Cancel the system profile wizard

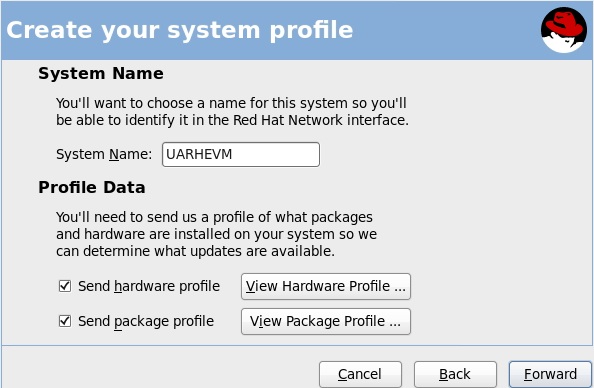(360, 374)
